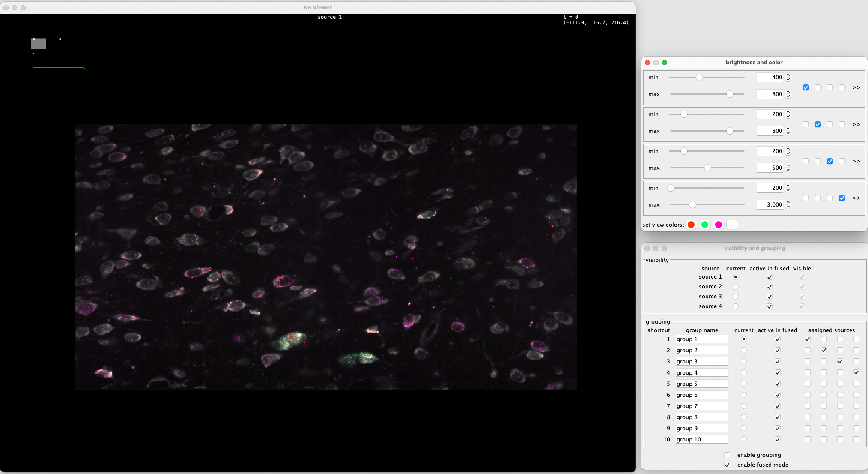The image size is (868, 474).
Task: Toggle active in fused for group 7
Action: click(778, 406)
